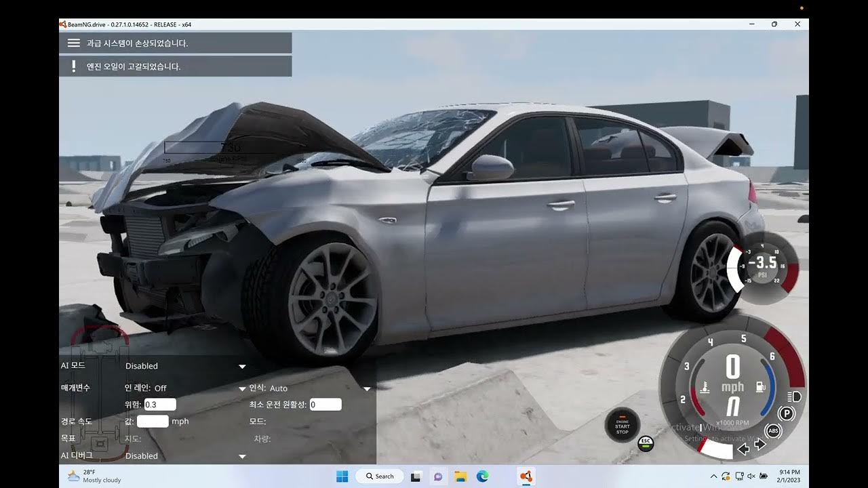Open the Chat app in the taskbar
Screen dimensions: 868x488
click(x=439, y=476)
